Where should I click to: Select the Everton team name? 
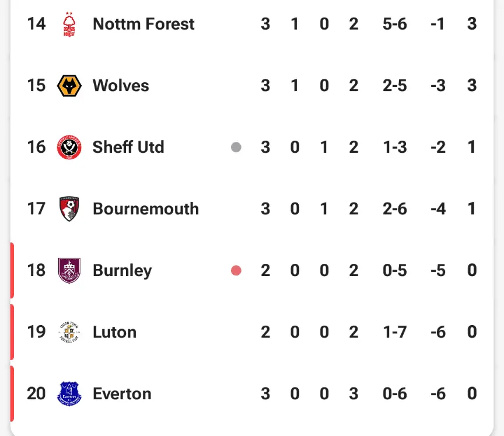click(122, 394)
